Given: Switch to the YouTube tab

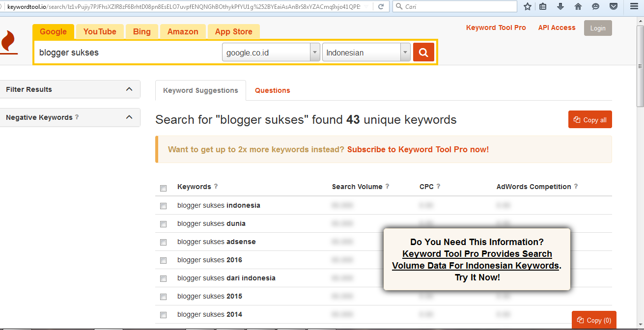Looking at the screenshot, I should (100, 31).
